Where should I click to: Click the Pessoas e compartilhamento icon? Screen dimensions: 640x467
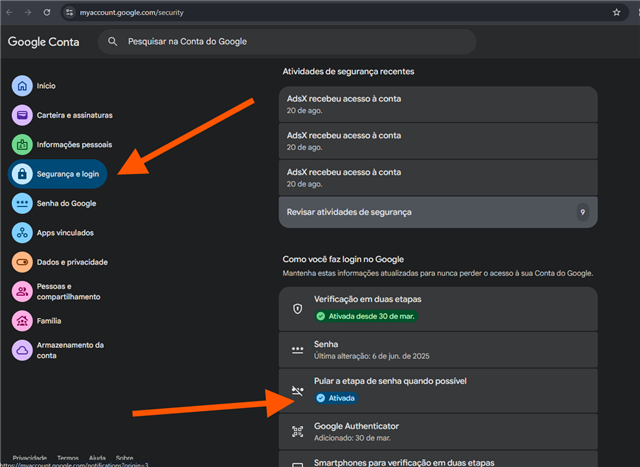pyautogui.click(x=22, y=291)
